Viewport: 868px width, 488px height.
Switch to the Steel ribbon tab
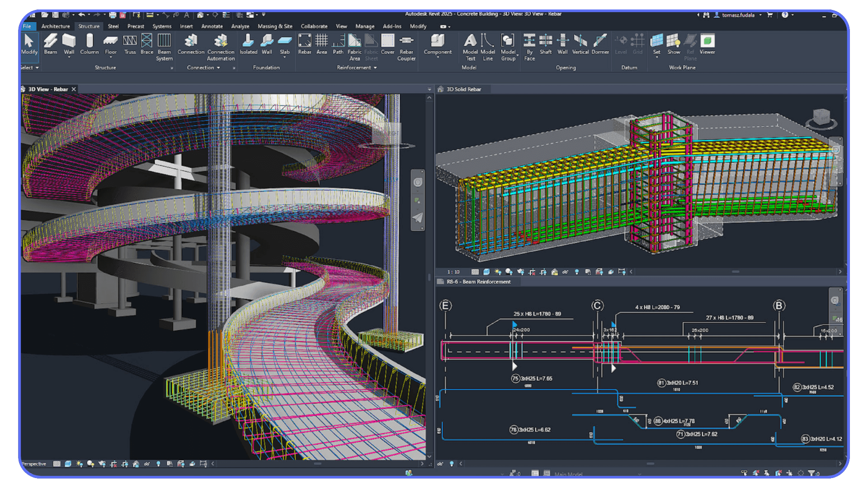pos(113,26)
